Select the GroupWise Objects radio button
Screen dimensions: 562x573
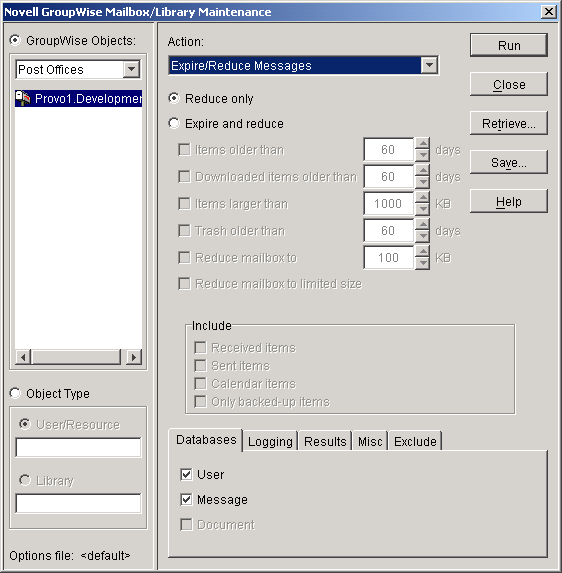(x=15, y=40)
